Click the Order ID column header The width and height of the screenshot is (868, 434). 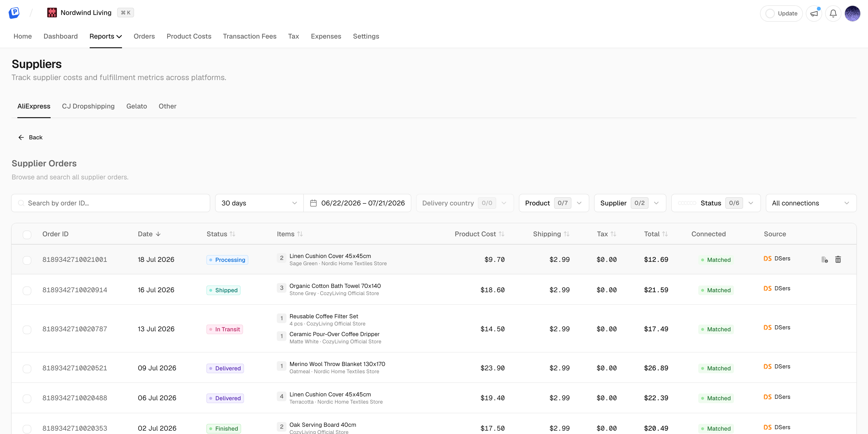click(x=55, y=234)
